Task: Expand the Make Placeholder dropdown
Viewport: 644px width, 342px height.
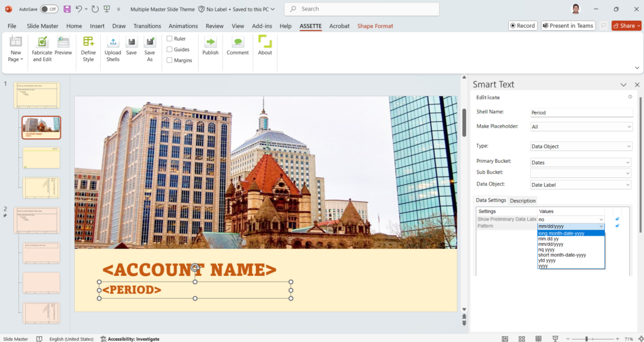Action: tap(629, 127)
